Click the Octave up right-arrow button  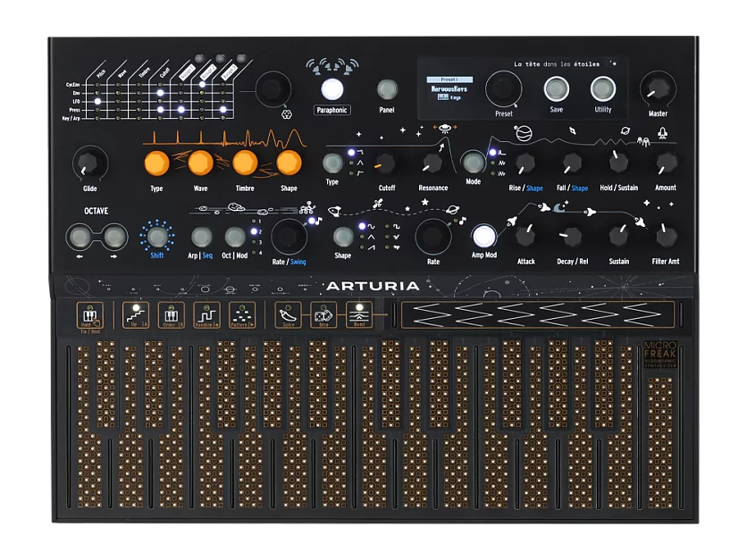(x=113, y=237)
